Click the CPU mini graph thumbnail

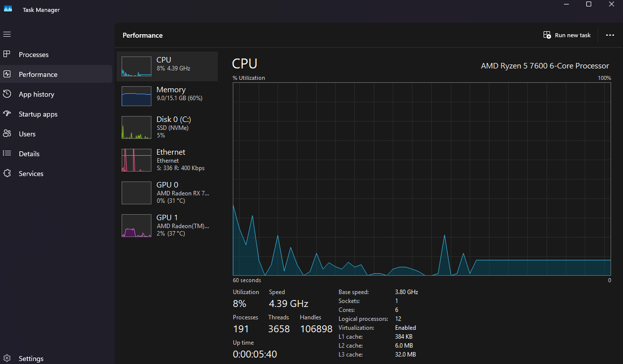pos(137,66)
